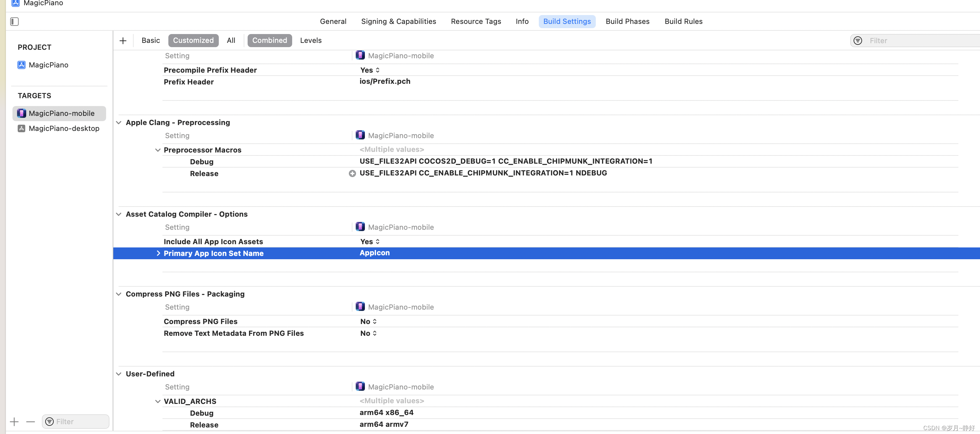Select the Build Settings tab
The height and width of the screenshot is (434, 980).
[x=567, y=22]
